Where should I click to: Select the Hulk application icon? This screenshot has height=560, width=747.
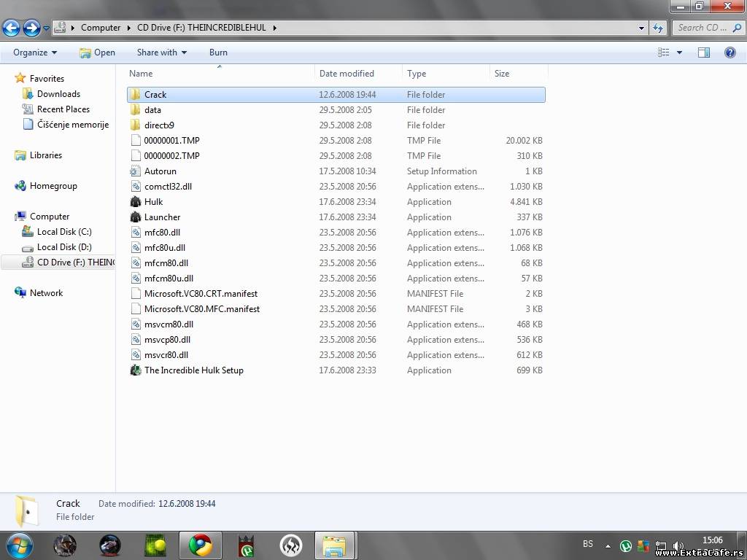[x=135, y=201]
